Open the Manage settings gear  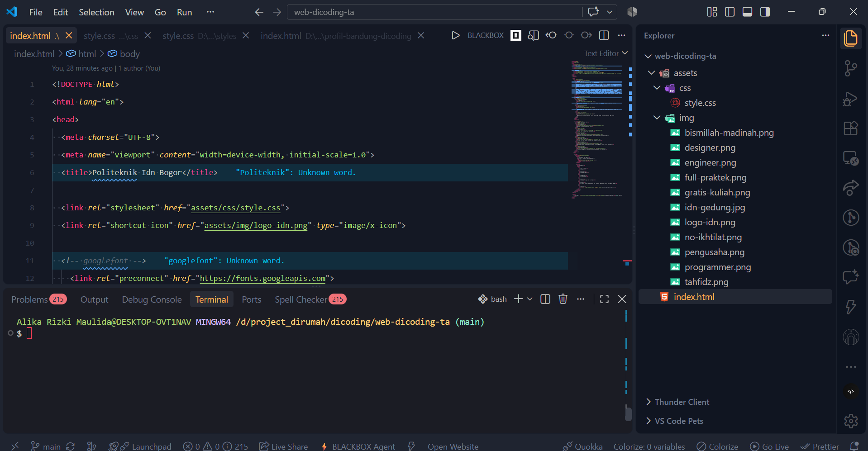[x=851, y=421]
